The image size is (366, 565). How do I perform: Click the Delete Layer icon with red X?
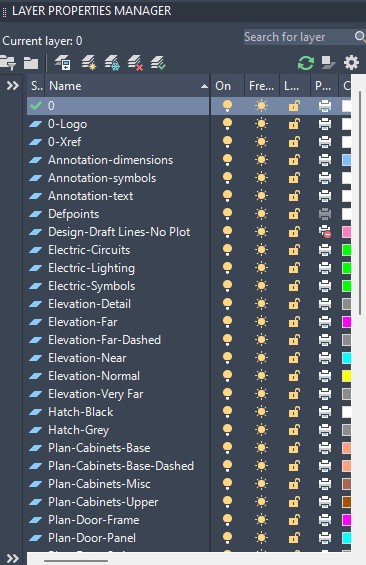tap(135, 63)
